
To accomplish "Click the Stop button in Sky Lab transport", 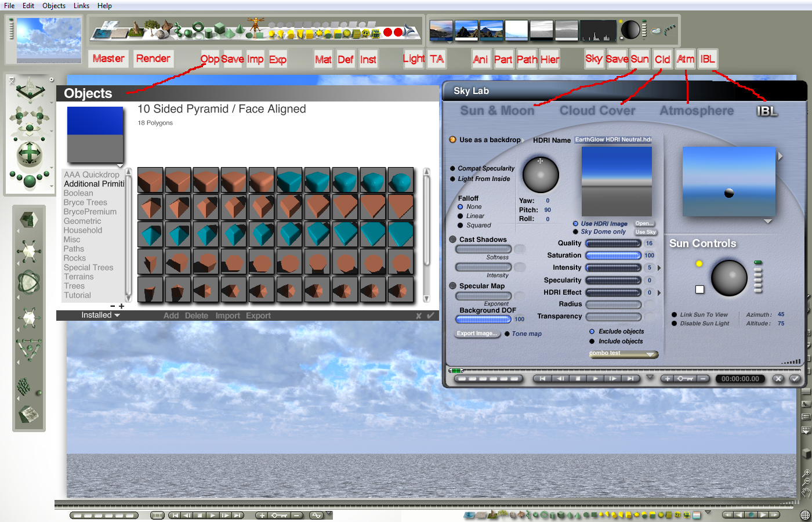I will [578, 379].
